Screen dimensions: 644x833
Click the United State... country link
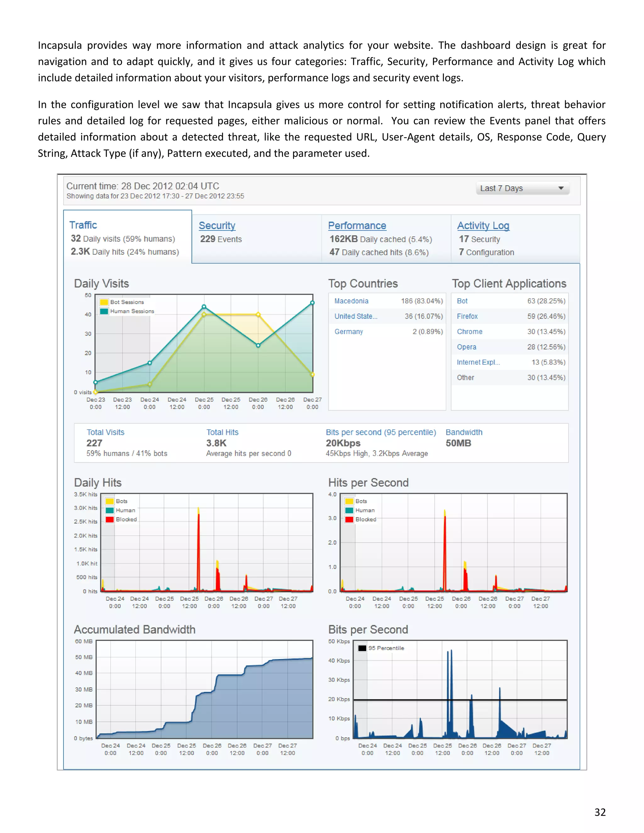[356, 316]
